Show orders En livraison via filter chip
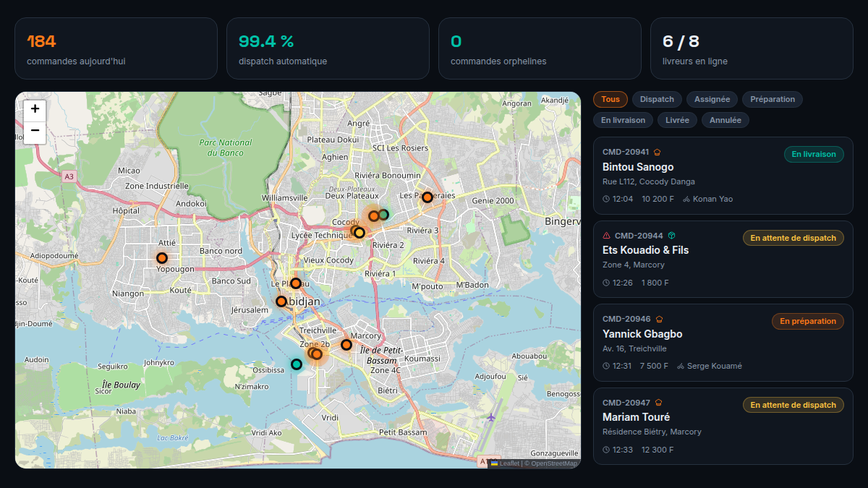Screen dimensions: 868x488 pos(623,120)
